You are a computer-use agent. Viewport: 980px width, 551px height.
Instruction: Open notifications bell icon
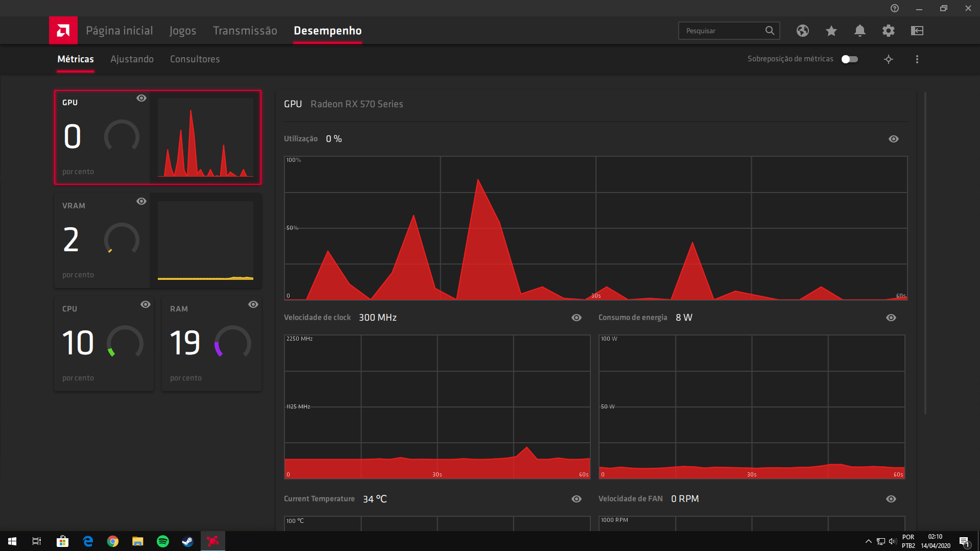[x=860, y=31]
